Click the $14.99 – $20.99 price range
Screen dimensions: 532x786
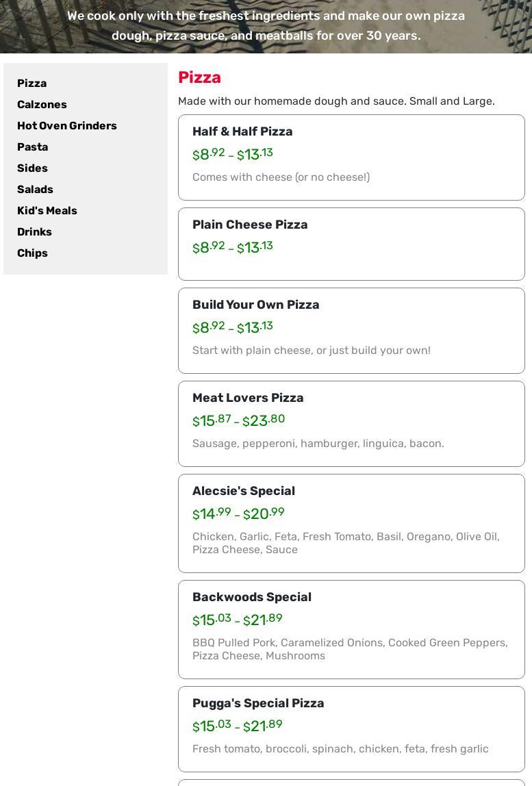(x=238, y=514)
